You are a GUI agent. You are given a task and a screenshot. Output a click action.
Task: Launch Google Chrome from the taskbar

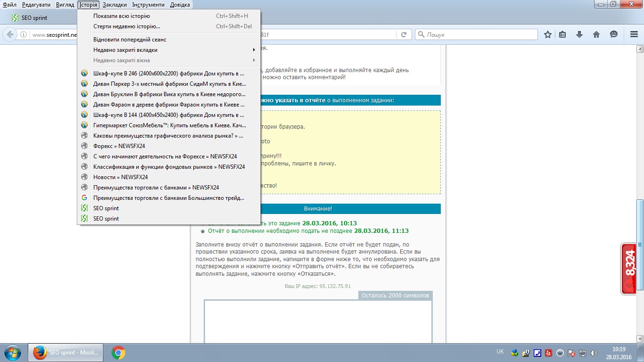point(118,353)
